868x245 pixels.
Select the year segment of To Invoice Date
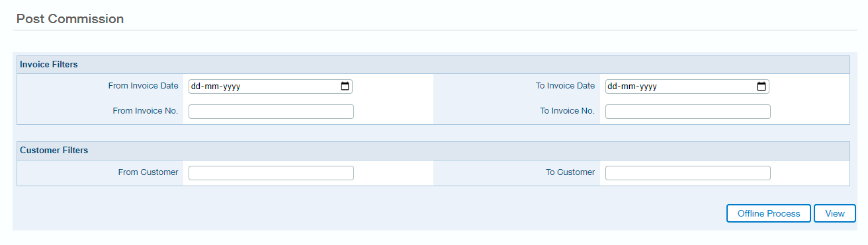[x=648, y=87]
